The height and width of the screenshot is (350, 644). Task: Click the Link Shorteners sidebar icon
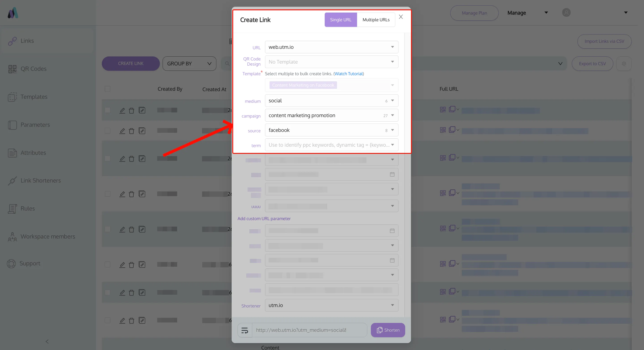pos(12,180)
